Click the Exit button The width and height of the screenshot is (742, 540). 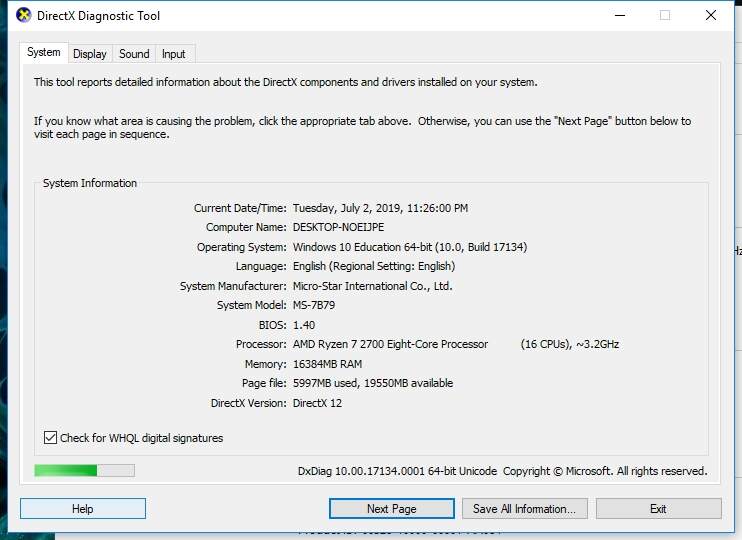pos(659,509)
